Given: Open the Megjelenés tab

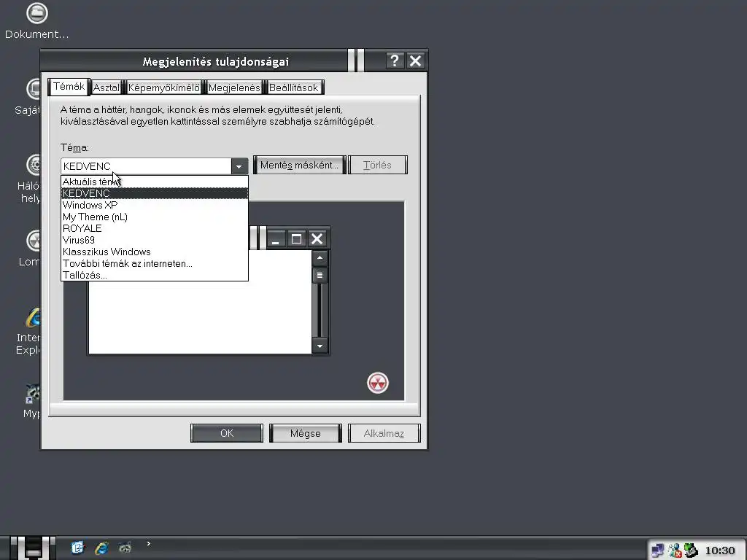Looking at the screenshot, I should coord(234,87).
